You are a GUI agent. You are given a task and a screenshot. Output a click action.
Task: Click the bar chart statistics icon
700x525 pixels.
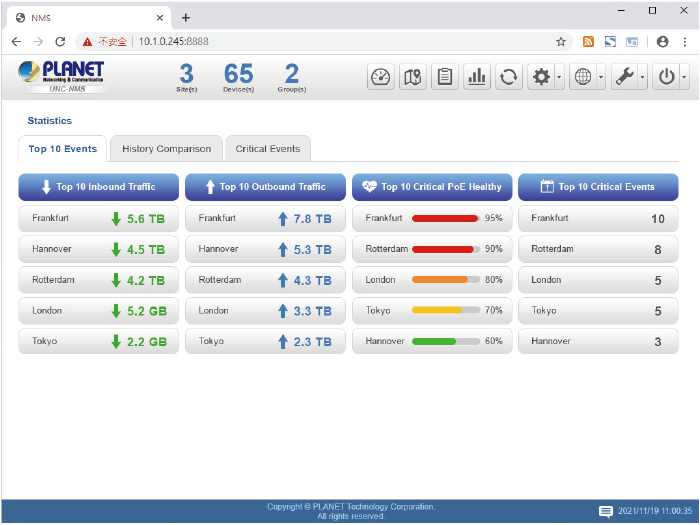(x=477, y=77)
